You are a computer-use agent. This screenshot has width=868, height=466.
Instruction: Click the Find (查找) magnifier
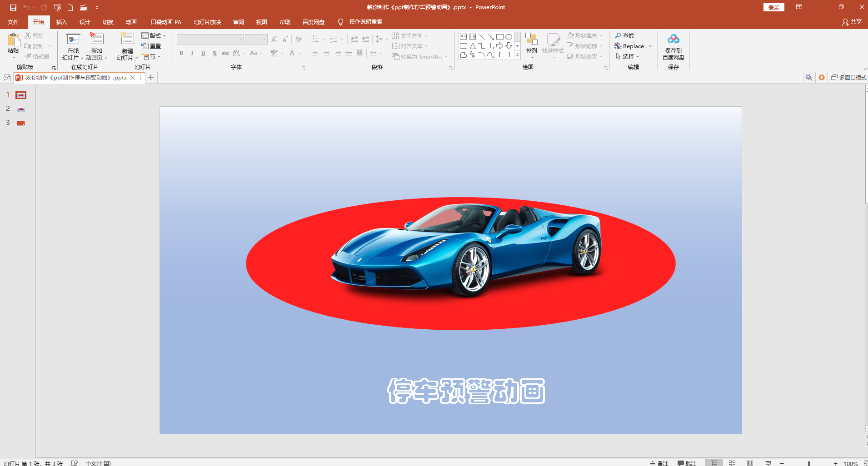point(618,35)
